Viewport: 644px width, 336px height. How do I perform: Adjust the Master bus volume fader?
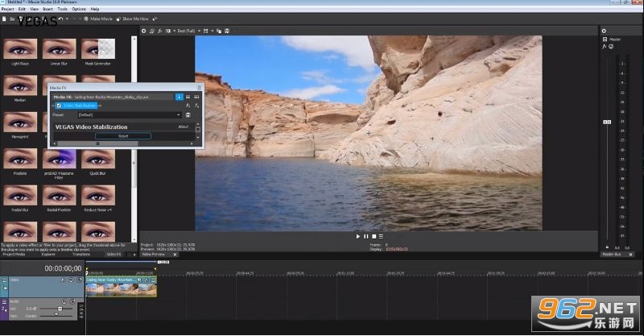pyautogui.click(x=607, y=122)
